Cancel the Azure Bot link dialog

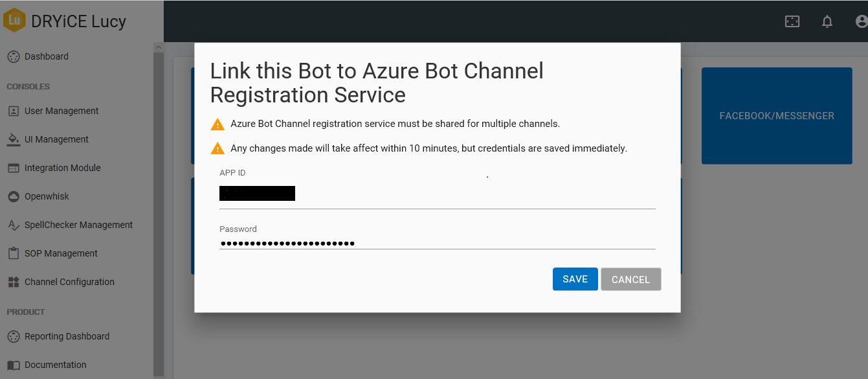click(x=630, y=279)
